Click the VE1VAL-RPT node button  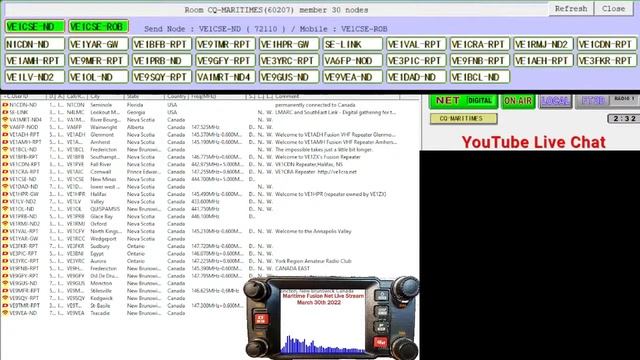pos(417,44)
